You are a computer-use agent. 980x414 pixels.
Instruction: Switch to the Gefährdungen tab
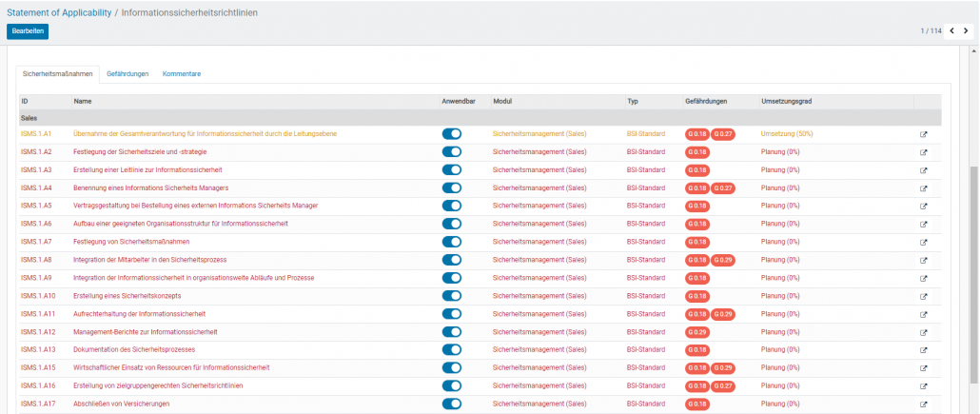(127, 73)
